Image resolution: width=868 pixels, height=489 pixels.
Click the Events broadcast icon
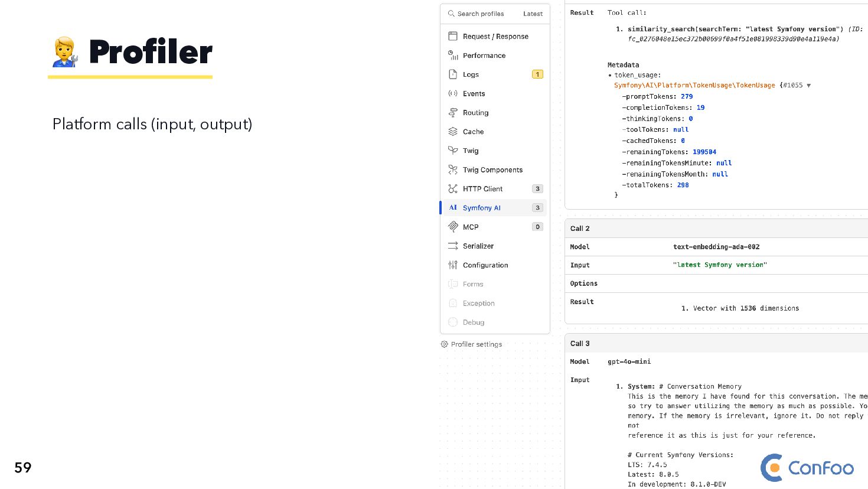click(x=453, y=93)
